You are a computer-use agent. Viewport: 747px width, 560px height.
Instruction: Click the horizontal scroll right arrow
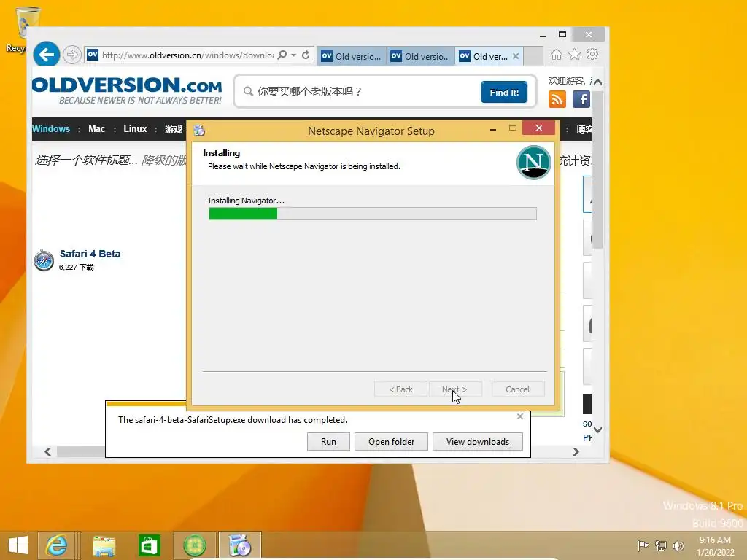pyautogui.click(x=576, y=451)
